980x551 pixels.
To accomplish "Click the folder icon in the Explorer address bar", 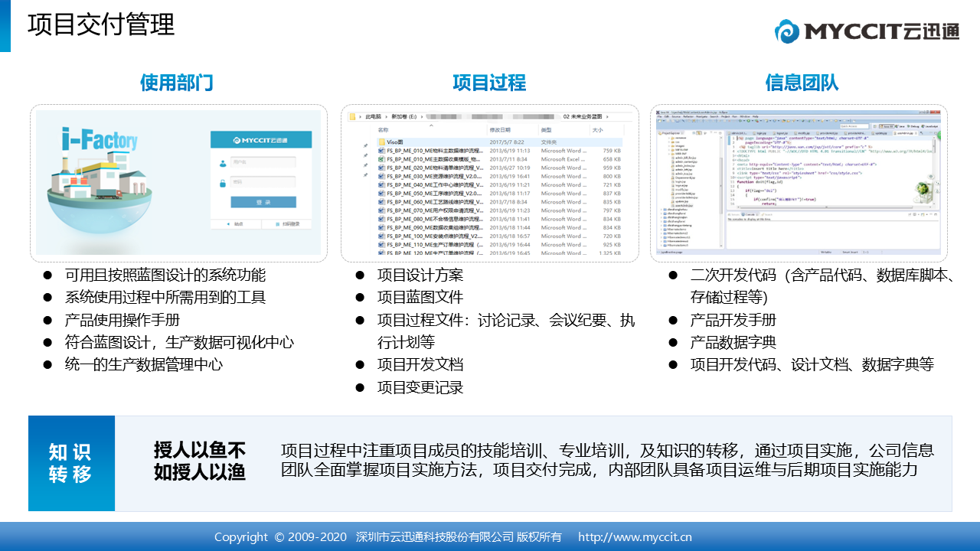I will pyautogui.click(x=352, y=116).
